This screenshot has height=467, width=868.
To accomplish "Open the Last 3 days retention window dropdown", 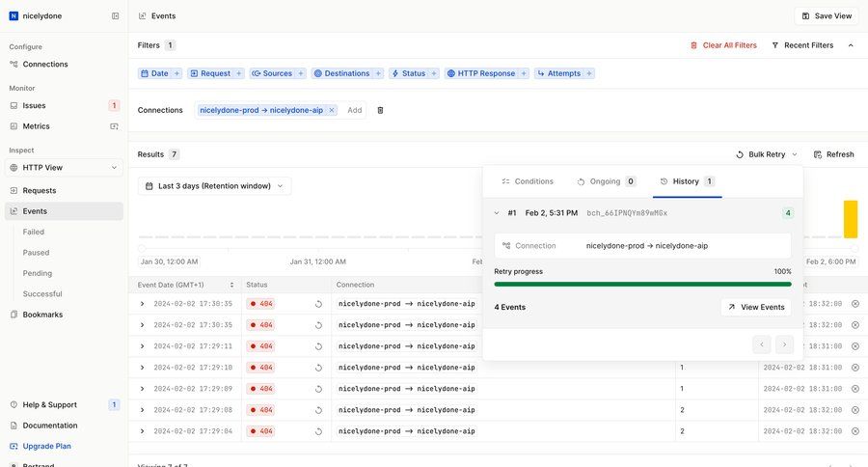I will point(214,186).
